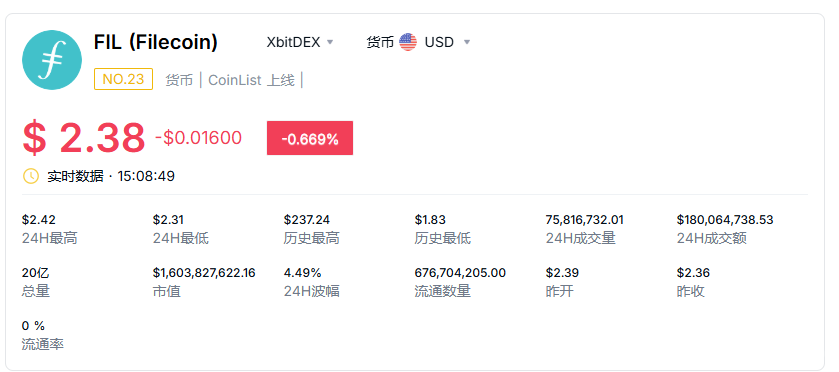The image size is (839, 372).
Task: Click the $ 2.38 current price
Action: click(x=84, y=138)
